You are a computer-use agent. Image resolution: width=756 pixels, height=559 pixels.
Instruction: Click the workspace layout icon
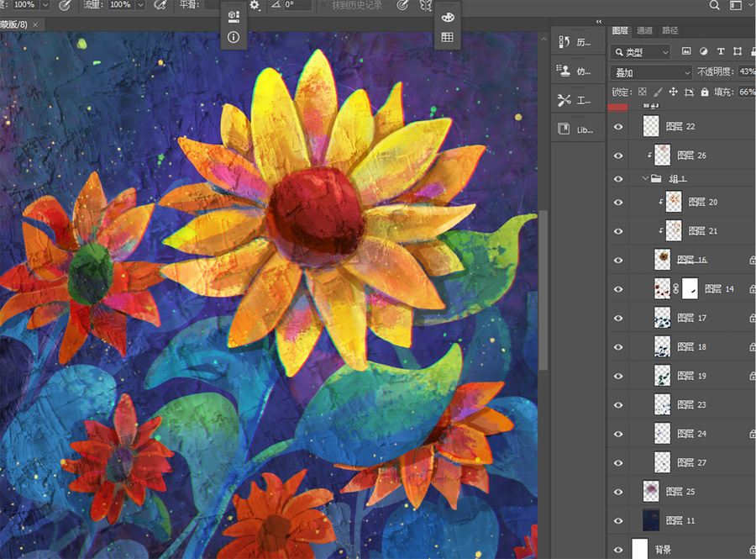736,5
